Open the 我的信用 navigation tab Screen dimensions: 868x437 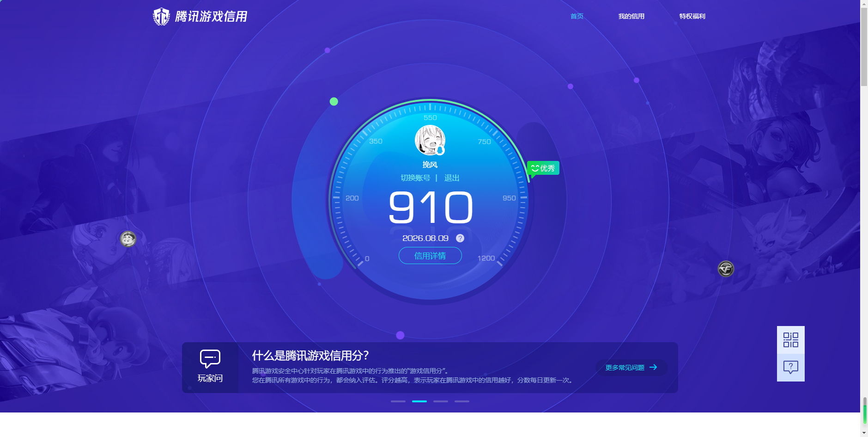click(x=631, y=16)
